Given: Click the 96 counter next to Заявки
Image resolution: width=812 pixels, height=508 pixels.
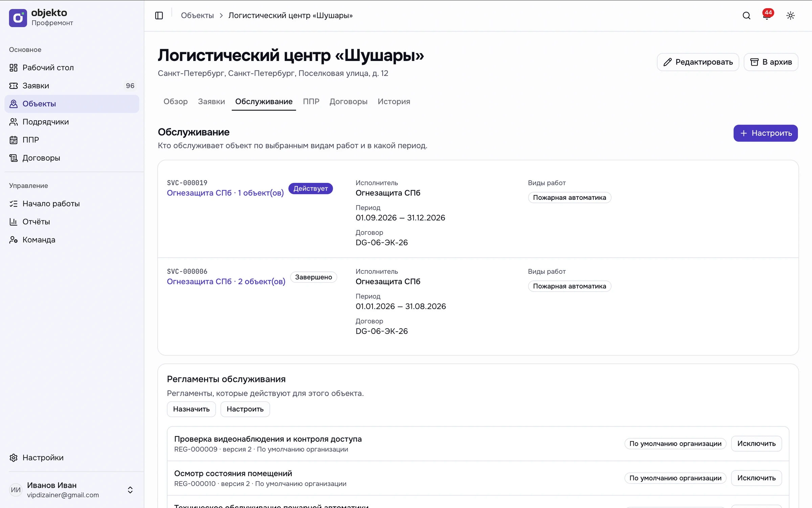Looking at the screenshot, I should [130, 86].
